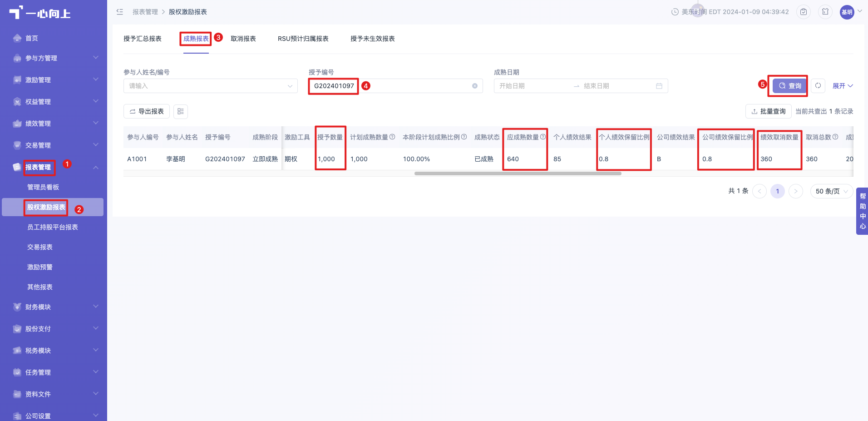
Task: Click the 资料文件 sidebar icon
Action: click(17, 394)
